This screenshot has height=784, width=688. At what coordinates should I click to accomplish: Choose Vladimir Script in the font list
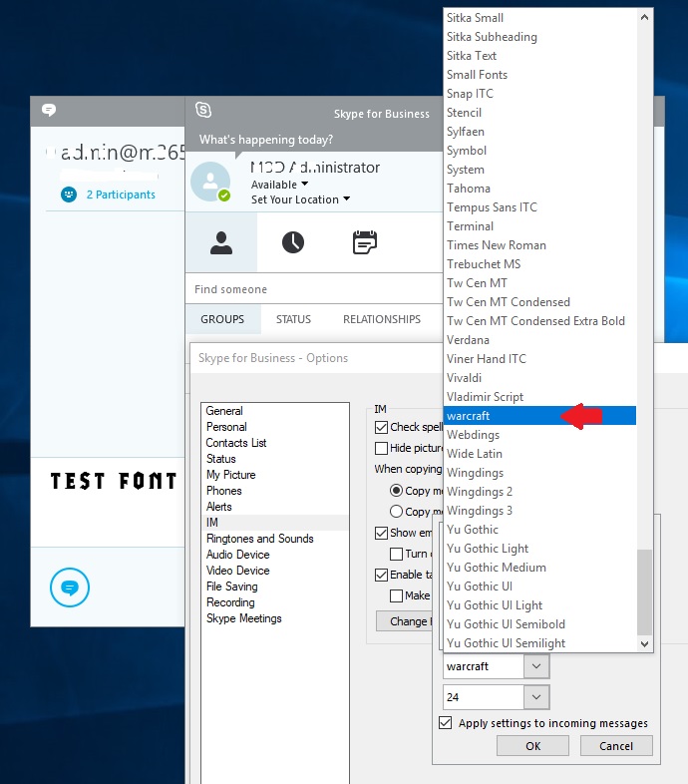540,397
